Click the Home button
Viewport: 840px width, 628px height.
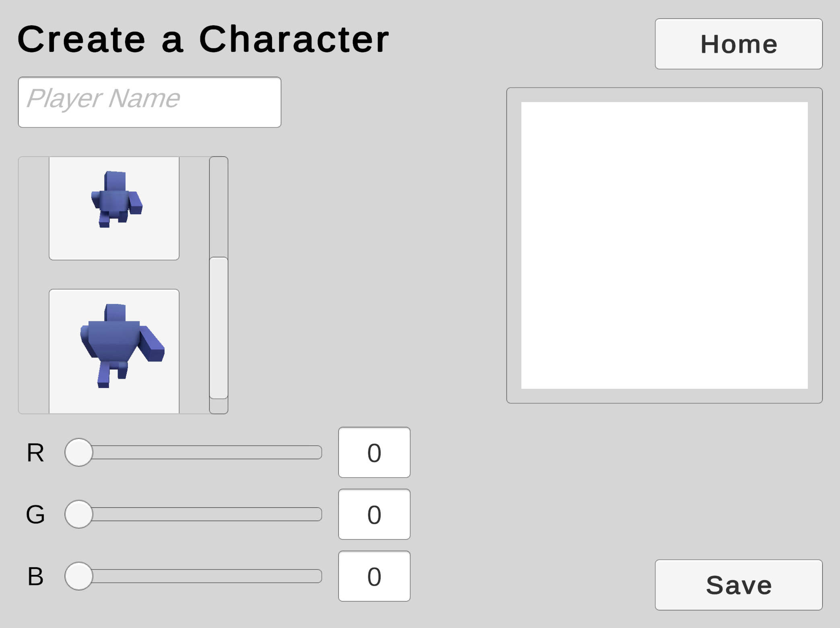tap(738, 44)
